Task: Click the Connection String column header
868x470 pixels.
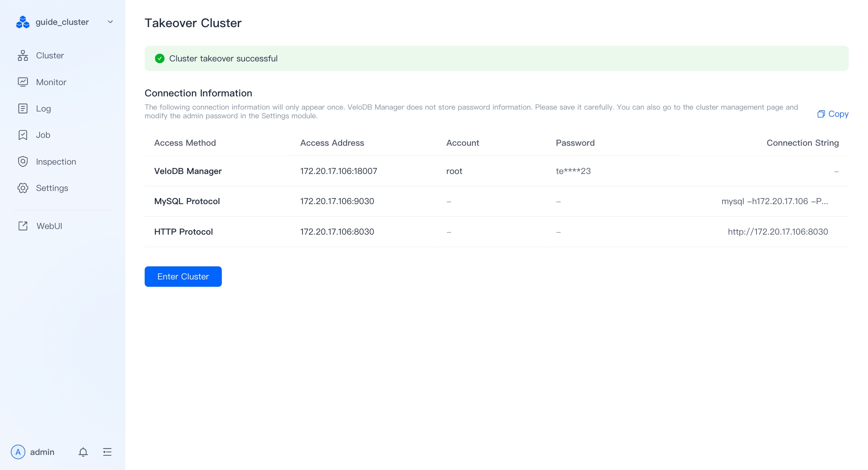Action: (803, 143)
